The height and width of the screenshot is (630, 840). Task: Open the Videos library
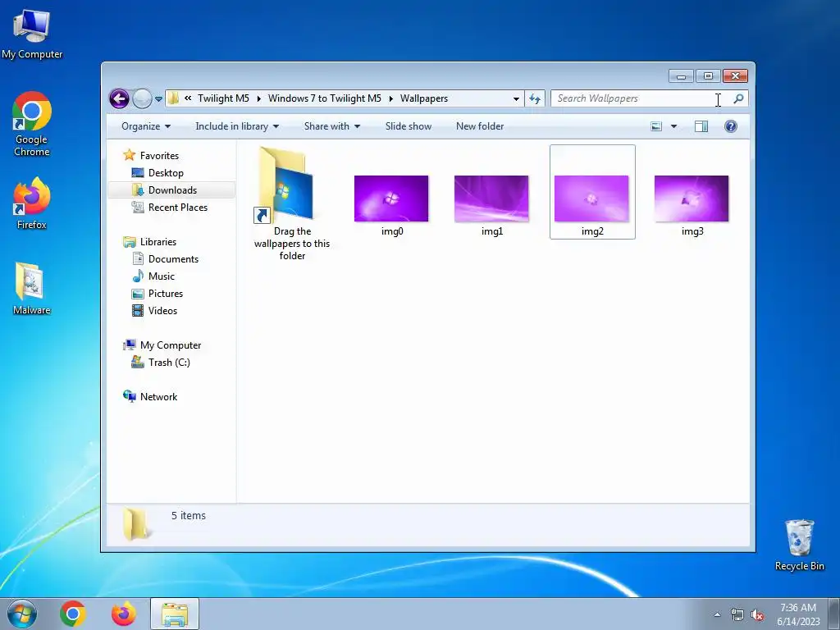click(x=162, y=311)
